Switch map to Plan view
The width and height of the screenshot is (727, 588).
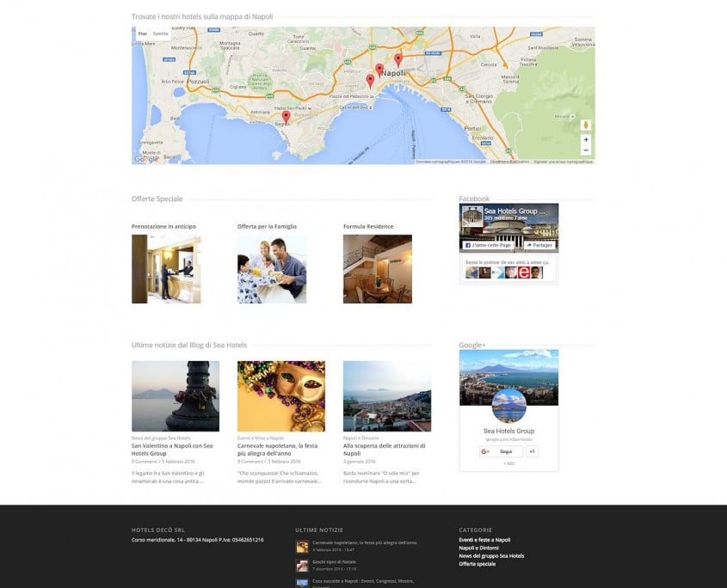click(x=142, y=34)
